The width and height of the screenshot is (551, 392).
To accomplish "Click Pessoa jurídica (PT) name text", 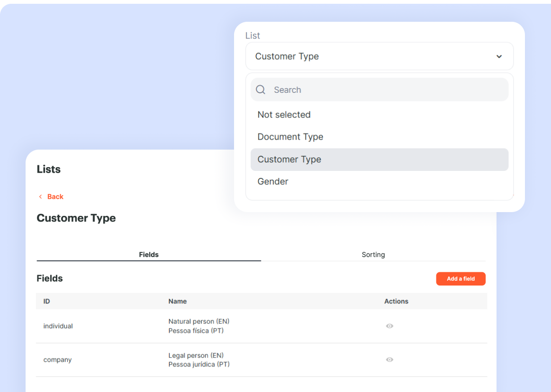I will pyautogui.click(x=199, y=364).
